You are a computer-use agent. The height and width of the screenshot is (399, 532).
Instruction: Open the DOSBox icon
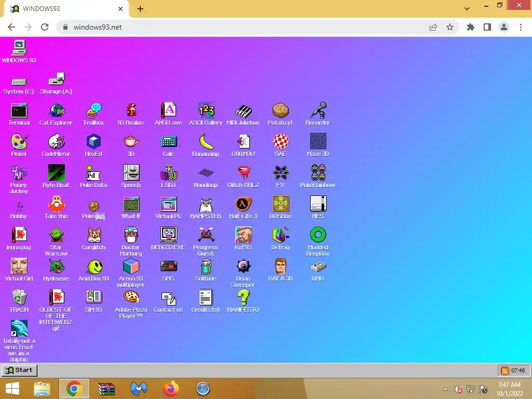[x=280, y=208]
